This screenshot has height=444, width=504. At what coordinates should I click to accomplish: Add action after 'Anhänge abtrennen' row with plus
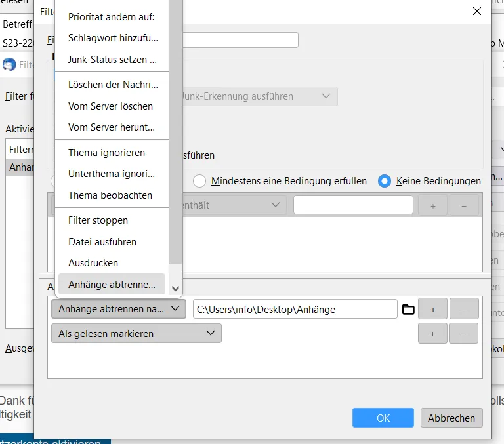pyautogui.click(x=432, y=309)
